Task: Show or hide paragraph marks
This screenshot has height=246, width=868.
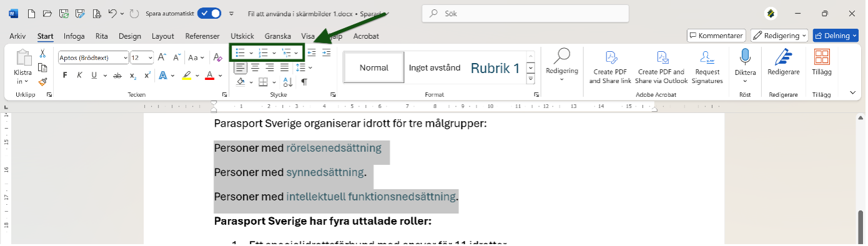Action: 304,82
